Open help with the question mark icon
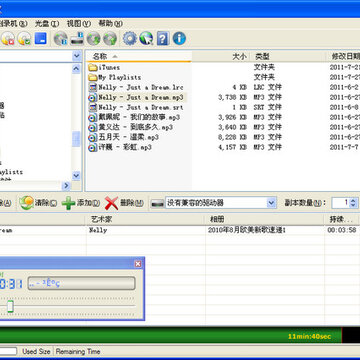Viewport: 360px width, 360px height. coord(162,39)
